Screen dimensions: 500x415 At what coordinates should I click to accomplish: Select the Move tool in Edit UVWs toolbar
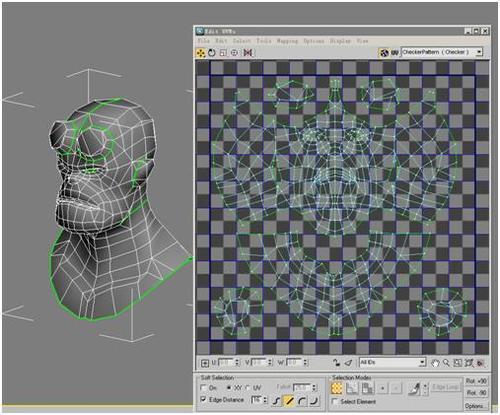click(x=201, y=53)
